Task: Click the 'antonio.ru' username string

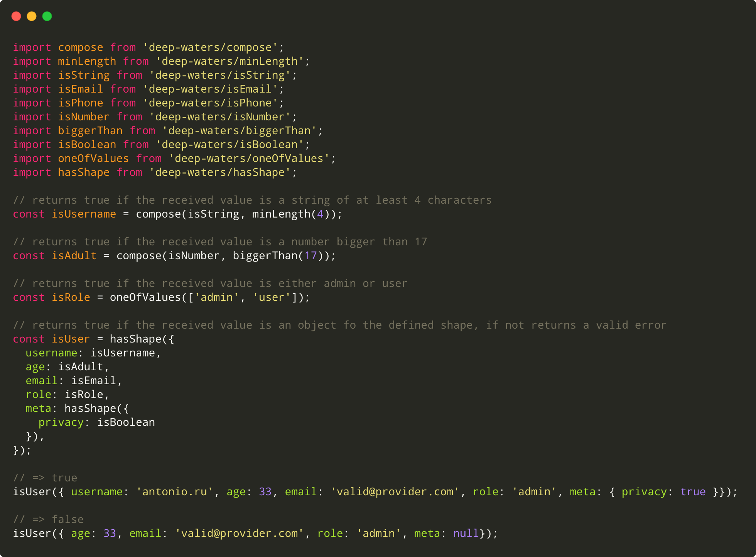Action: point(174,492)
